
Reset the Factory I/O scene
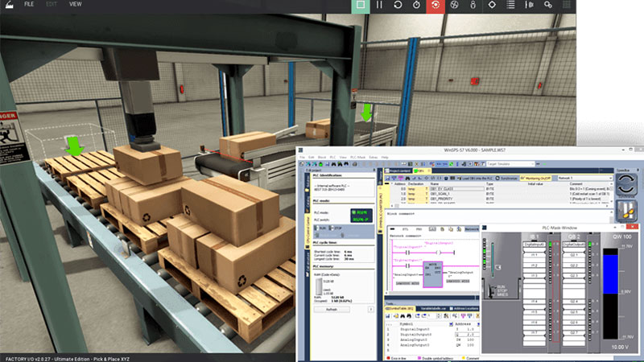pos(398,5)
